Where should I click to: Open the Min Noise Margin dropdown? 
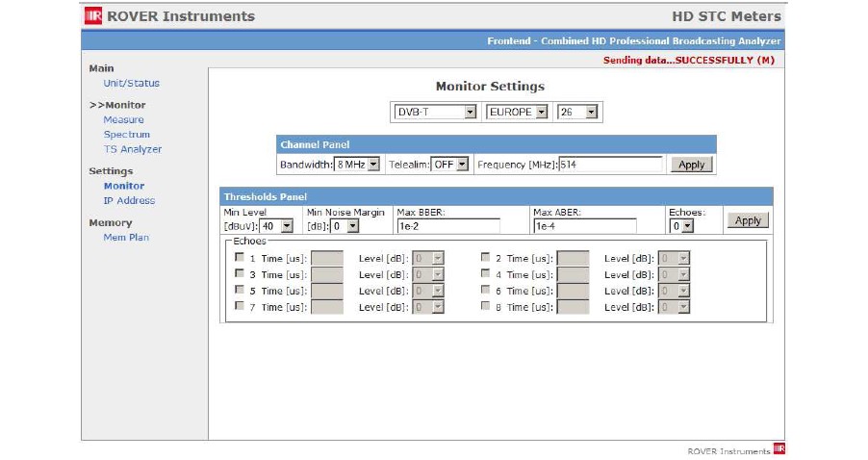[345, 226]
